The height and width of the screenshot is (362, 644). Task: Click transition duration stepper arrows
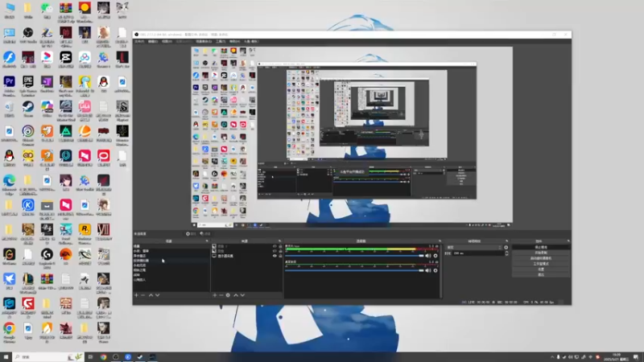(x=506, y=253)
